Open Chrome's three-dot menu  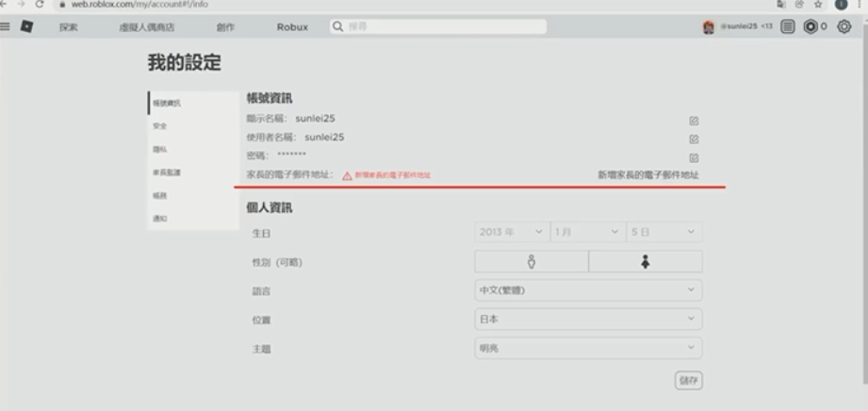(861, 4)
